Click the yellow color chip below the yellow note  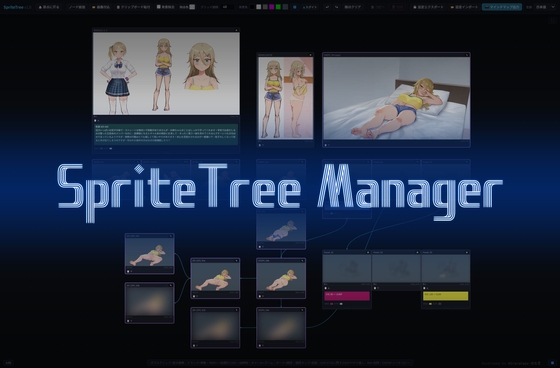(430, 304)
